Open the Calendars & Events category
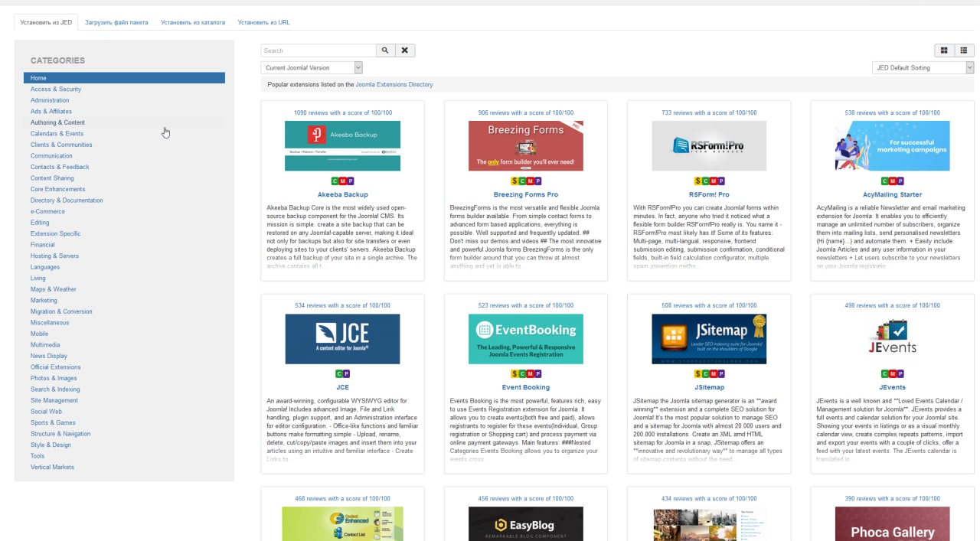980x541 pixels. pos(57,134)
